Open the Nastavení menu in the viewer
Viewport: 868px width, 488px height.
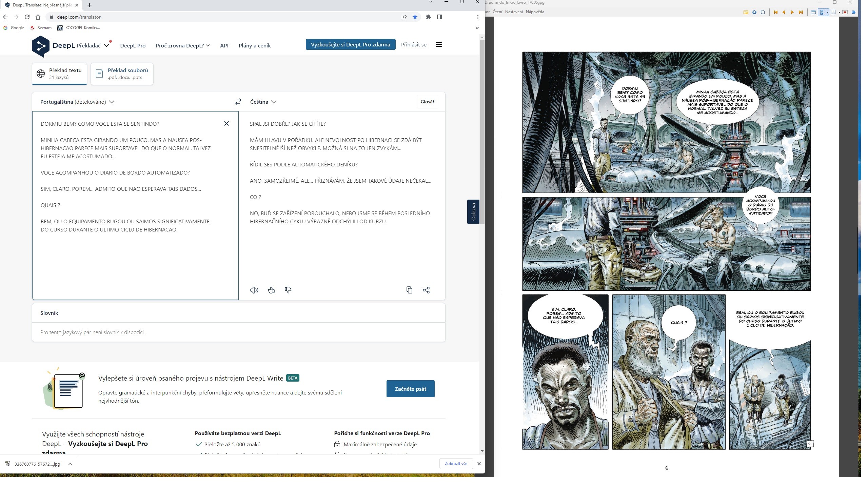point(514,12)
